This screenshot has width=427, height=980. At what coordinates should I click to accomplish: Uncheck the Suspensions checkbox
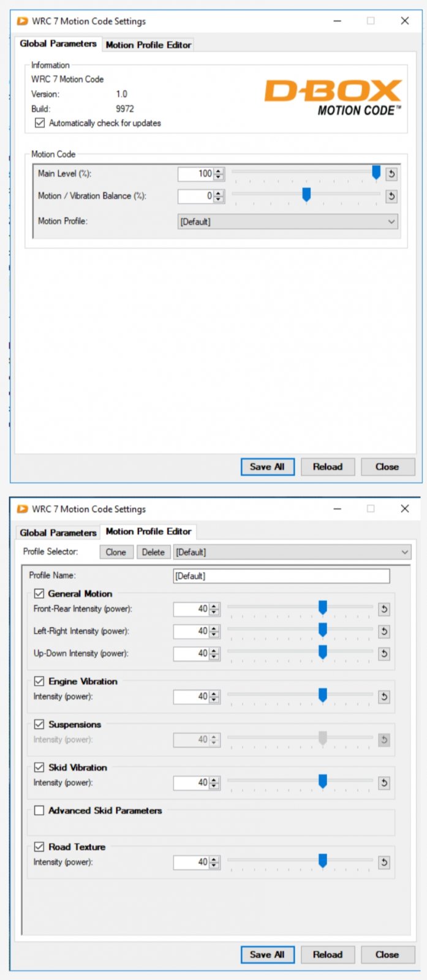click(39, 725)
